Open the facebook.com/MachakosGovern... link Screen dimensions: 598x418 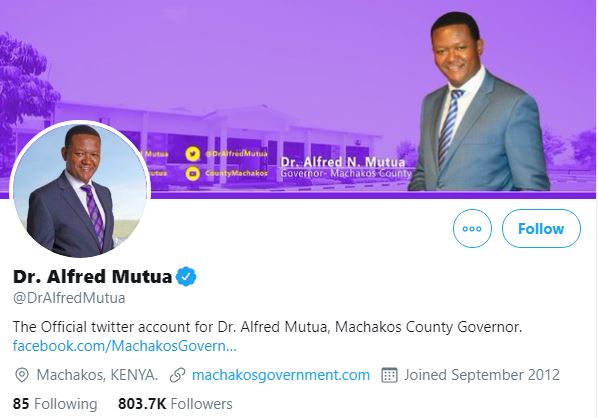(125, 346)
